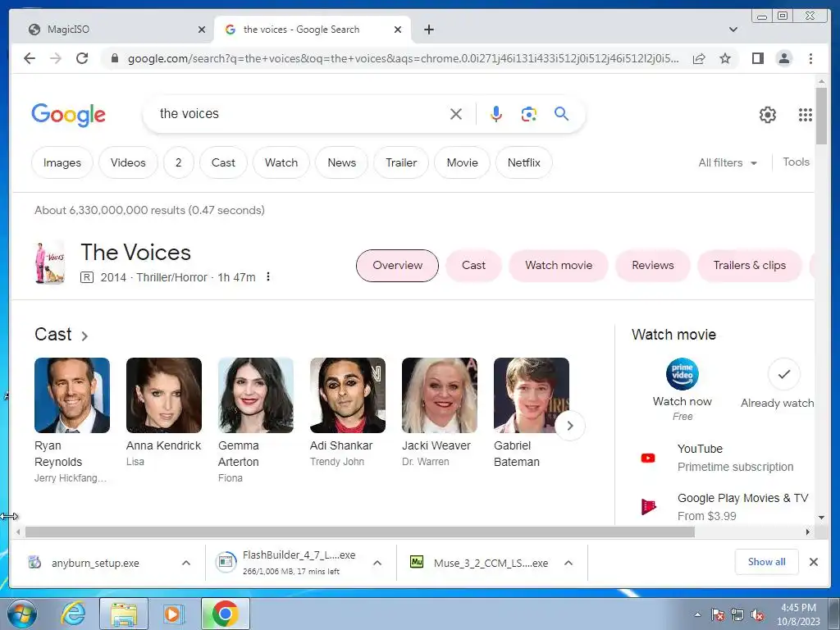Viewport: 840px width, 630px height.
Task: Select the Netflix filter chip
Action: pos(524,163)
